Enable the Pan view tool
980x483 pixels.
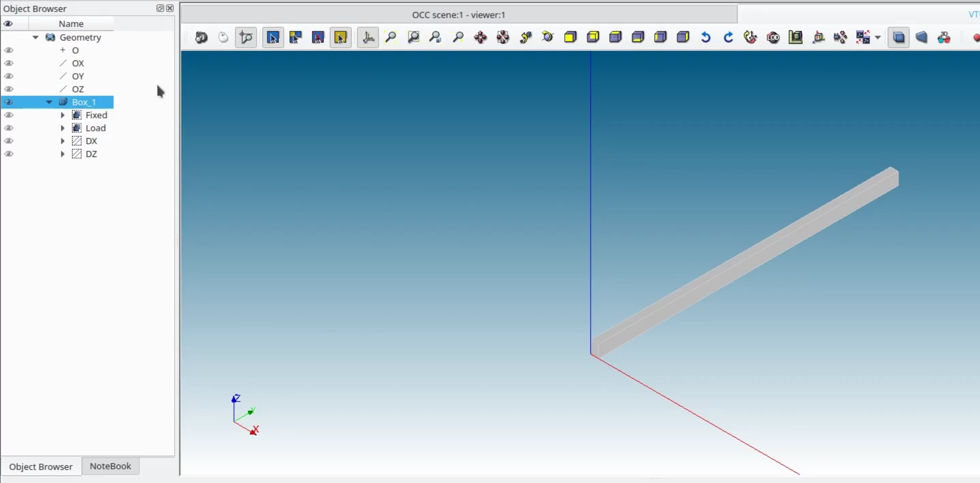point(480,37)
